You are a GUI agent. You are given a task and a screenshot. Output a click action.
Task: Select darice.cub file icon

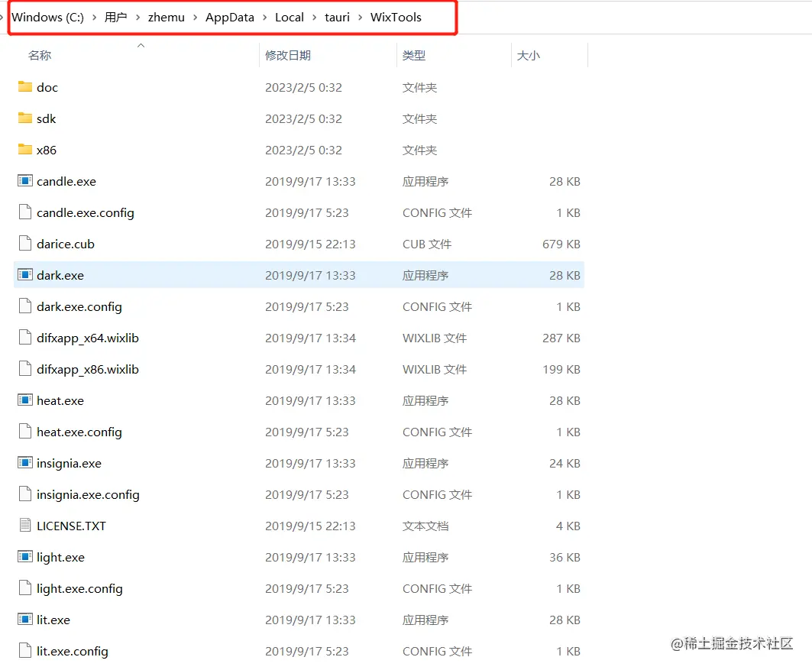click(25, 244)
